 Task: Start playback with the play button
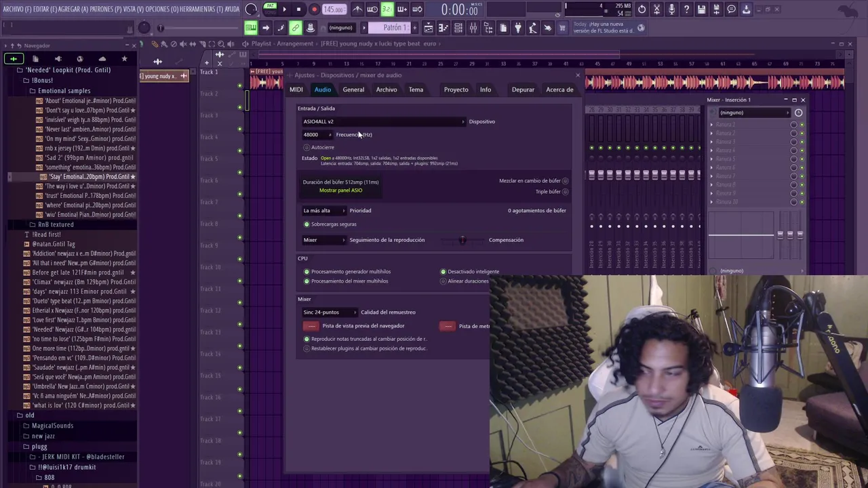(x=284, y=9)
